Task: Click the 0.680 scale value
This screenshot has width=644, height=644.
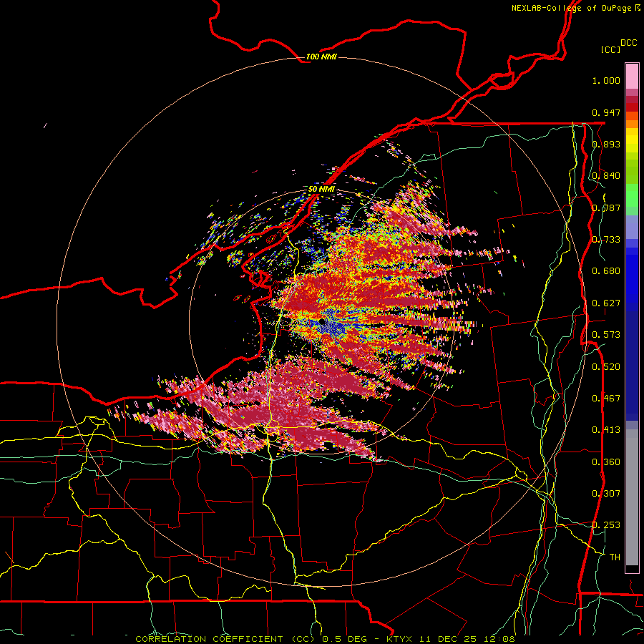Action: (x=606, y=271)
